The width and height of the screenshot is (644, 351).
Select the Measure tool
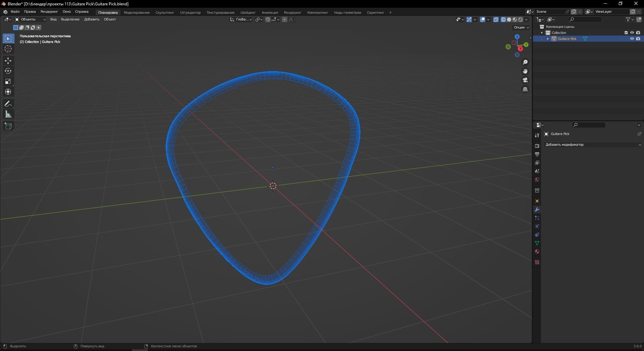(8, 115)
